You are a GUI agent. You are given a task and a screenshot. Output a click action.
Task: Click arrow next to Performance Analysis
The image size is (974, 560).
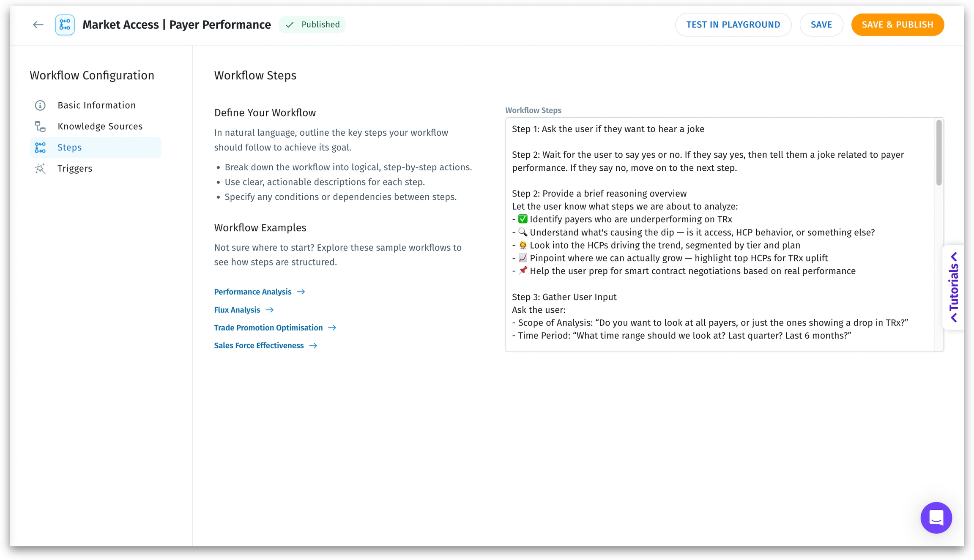coord(301,292)
